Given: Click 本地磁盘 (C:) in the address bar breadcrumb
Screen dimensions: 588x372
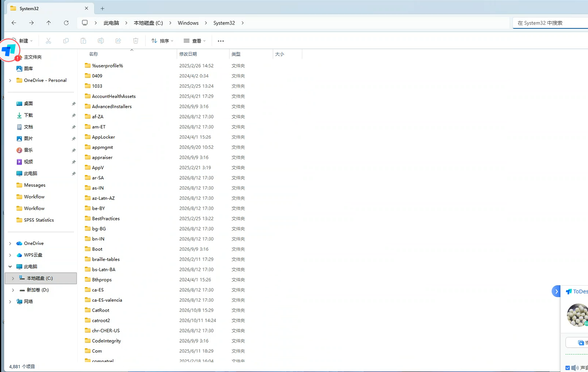Looking at the screenshot, I should [x=148, y=23].
